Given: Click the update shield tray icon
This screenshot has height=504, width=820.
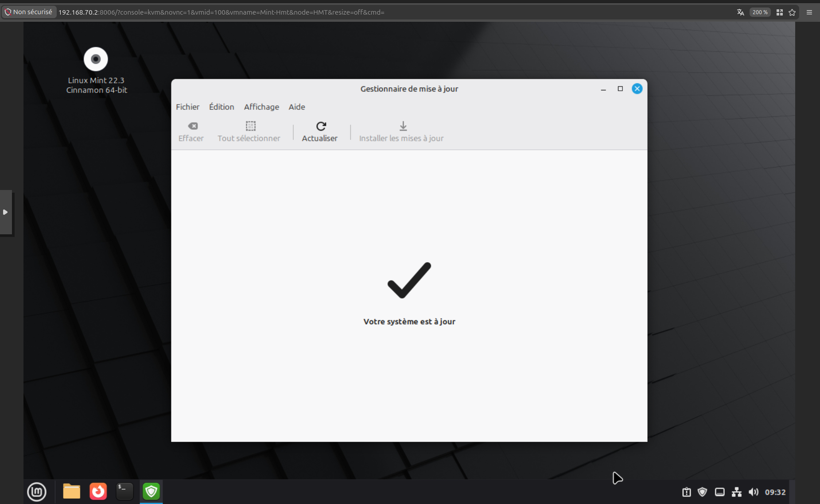Looking at the screenshot, I should (x=702, y=492).
